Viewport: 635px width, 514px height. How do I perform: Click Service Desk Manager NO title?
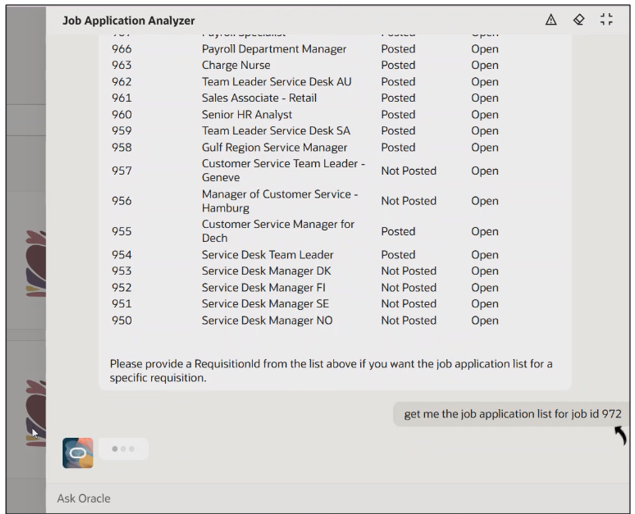tap(267, 321)
